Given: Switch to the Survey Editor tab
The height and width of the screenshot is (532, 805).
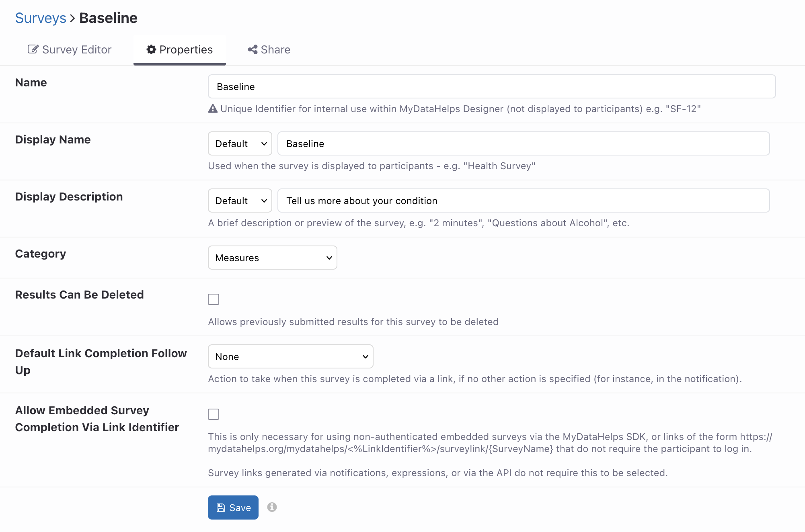Looking at the screenshot, I should (70, 49).
